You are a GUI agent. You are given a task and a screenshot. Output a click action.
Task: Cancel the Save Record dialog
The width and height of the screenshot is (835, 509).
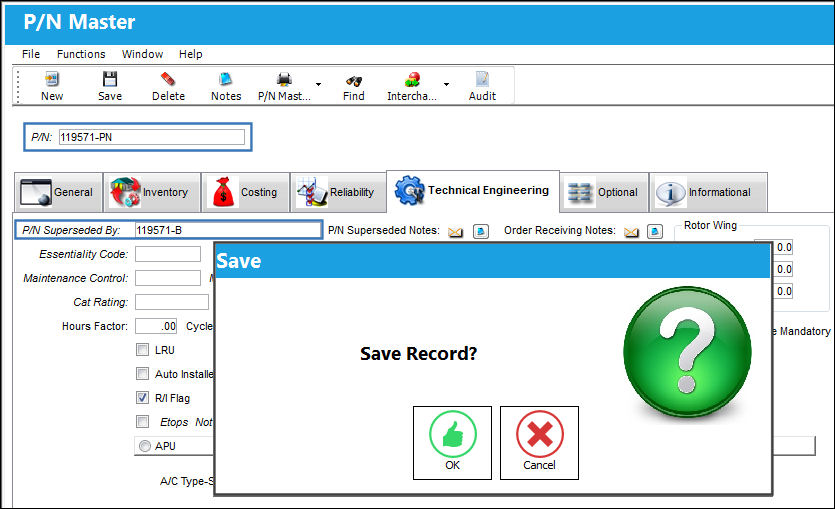point(539,443)
